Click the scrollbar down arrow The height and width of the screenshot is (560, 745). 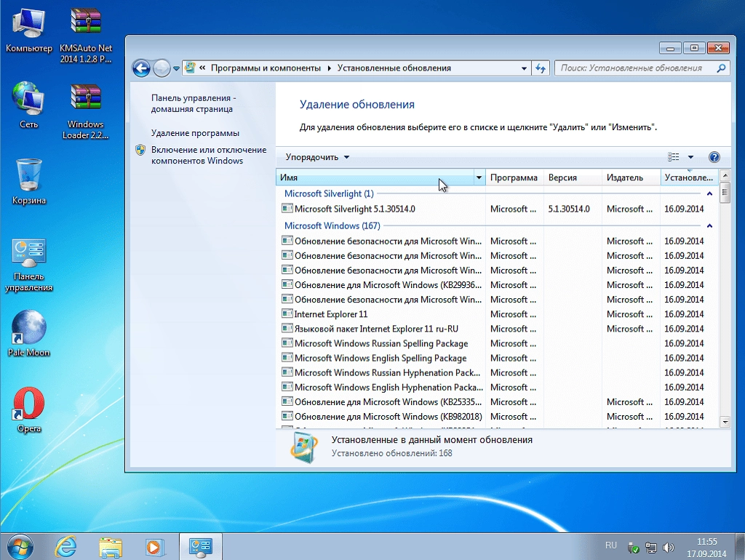pos(725,422)
